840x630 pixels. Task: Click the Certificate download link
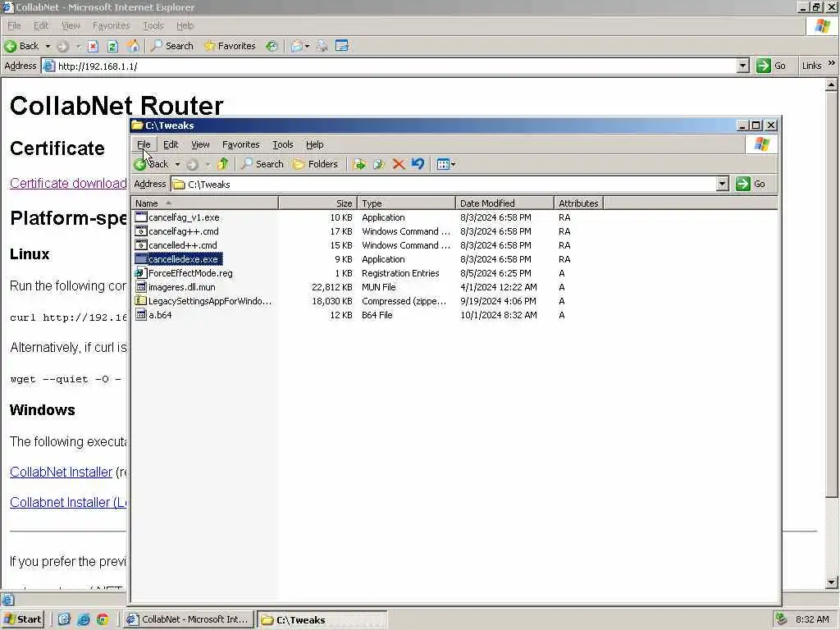coord(68,183)
